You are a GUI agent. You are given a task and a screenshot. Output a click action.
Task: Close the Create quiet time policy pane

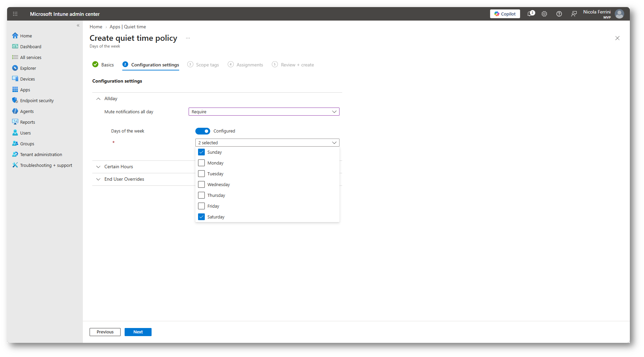(x=617, y=38)
